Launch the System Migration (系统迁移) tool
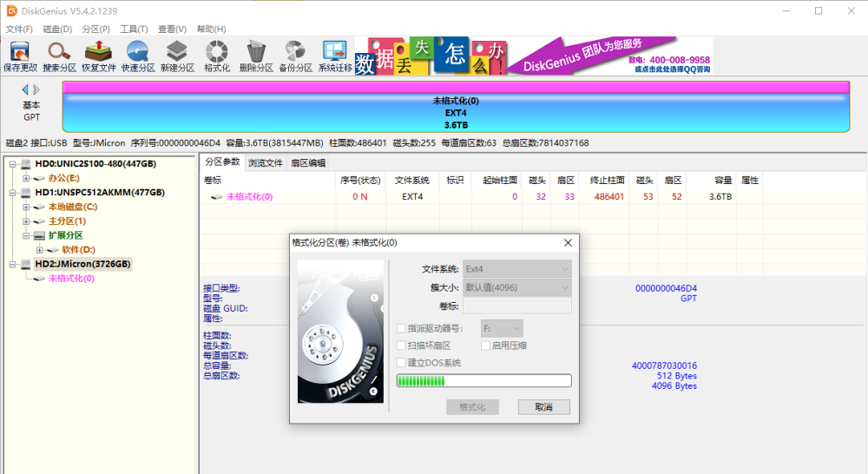 coord(335,56)
